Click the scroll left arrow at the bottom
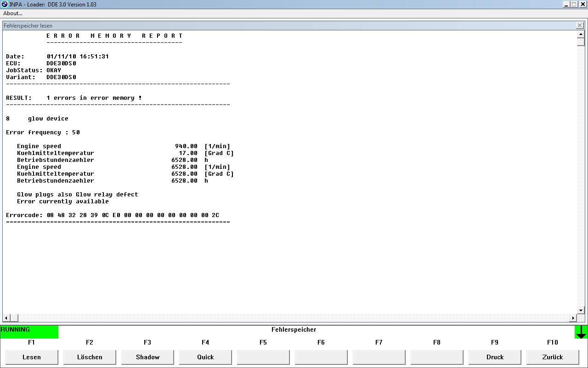 click(6, 318)
